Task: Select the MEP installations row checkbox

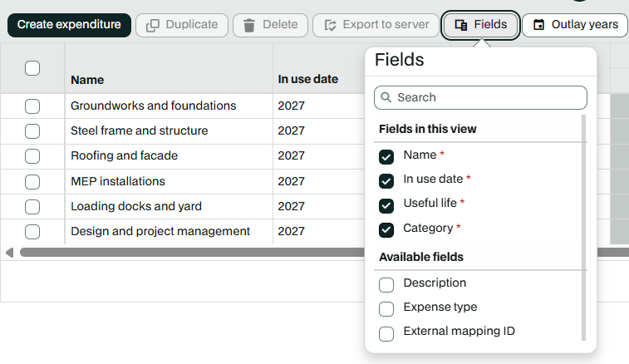Action: tap(32, 182)
